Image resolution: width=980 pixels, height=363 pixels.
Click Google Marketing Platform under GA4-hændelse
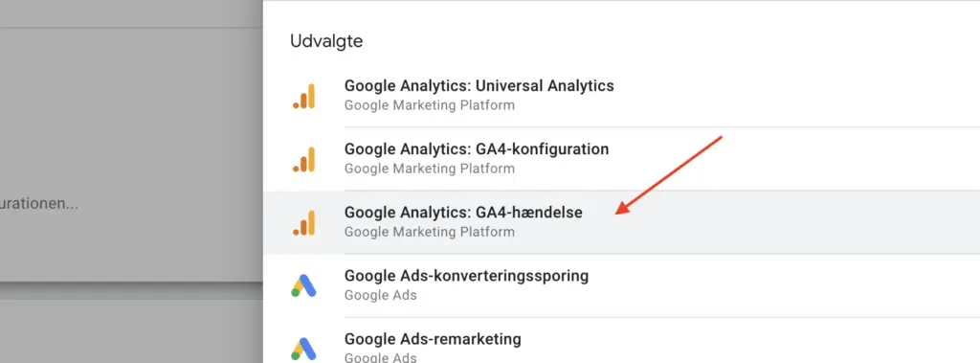pyautogui.click(x=430, y=232)
